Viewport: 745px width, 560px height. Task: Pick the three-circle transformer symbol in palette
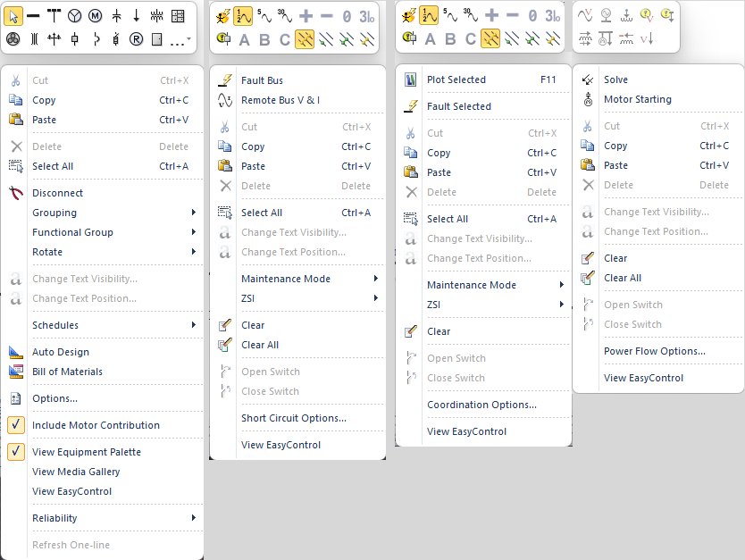click(13, 39)
